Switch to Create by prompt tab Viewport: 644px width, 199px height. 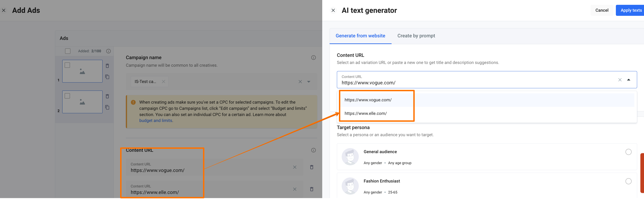click(x=416, y=36)
